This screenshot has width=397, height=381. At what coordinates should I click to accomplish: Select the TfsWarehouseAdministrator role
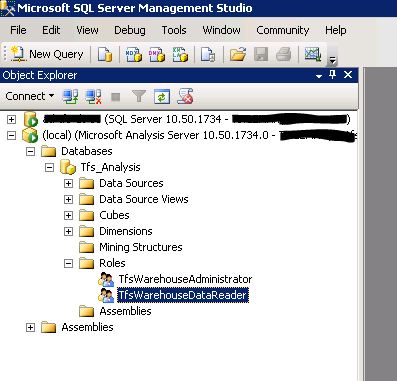185,279
